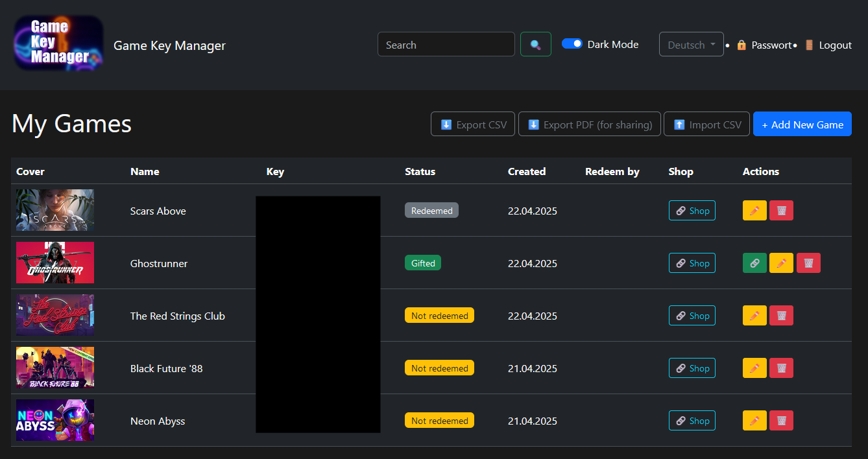Click Add New Game
Image resolution: width=868 pixels, height=459 pixels.
point(802,124)
